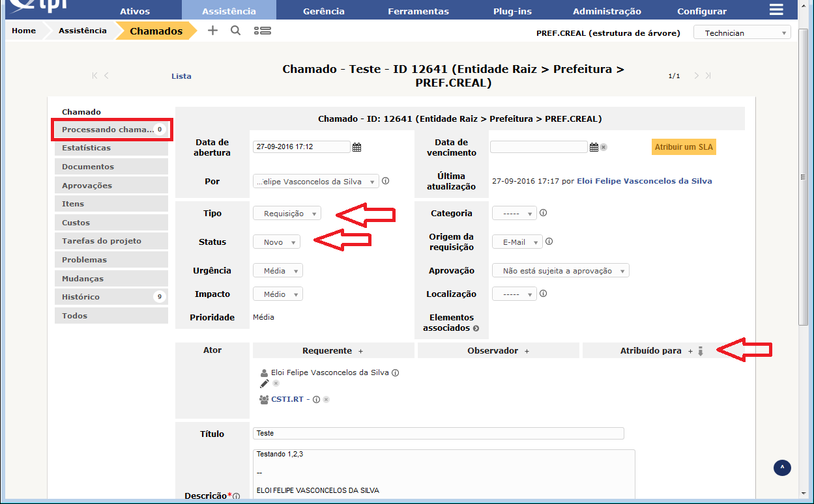The width and height of the screenshot is (814, 504).
Task: Click the info icon beside Categoria
Action: (x=543, y=213)
